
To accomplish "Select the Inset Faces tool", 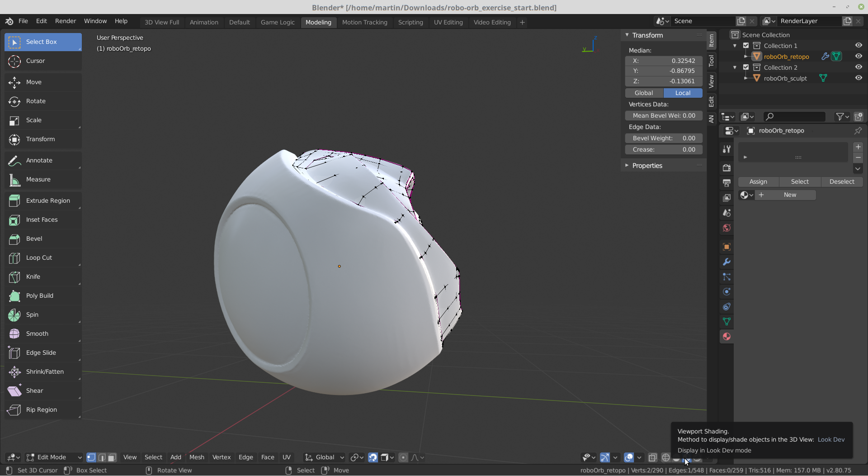I will pos(43,219).
